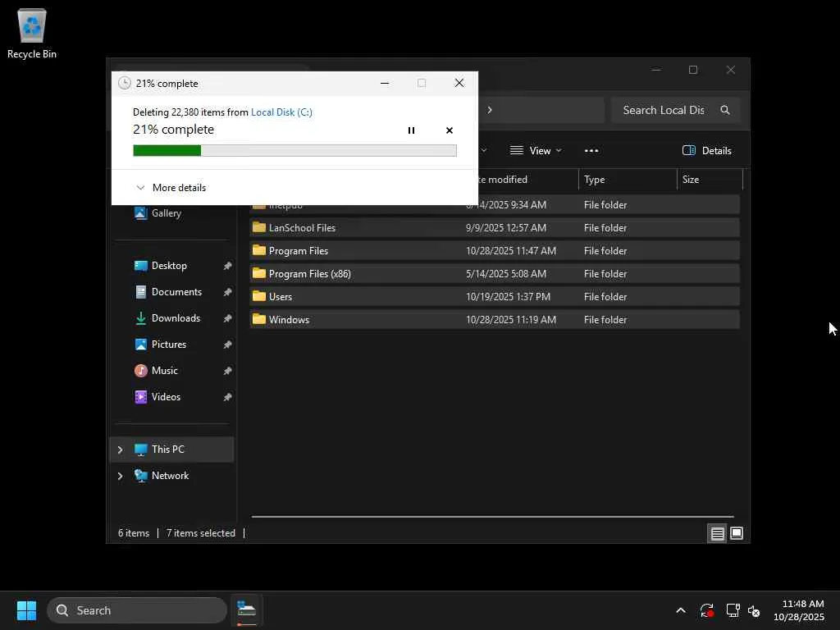Click the pin icon beside Downloads
The height and width of the screenshot is (630, 840).
point(227,318)
